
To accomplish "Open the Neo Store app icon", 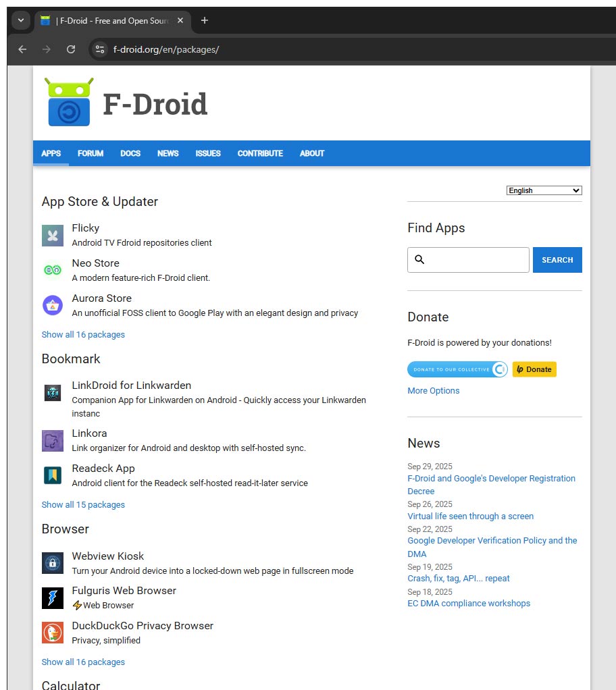I will click(53, 270).
